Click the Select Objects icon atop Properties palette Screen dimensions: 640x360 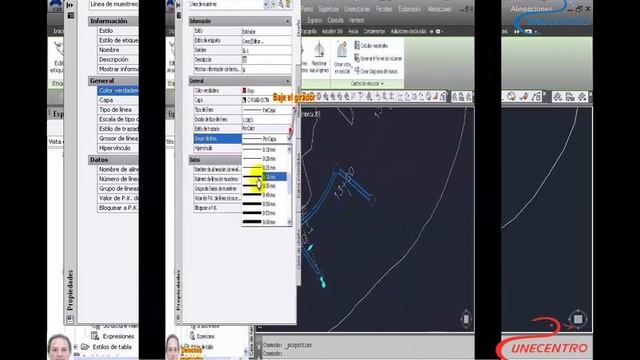tap(281, 4)
